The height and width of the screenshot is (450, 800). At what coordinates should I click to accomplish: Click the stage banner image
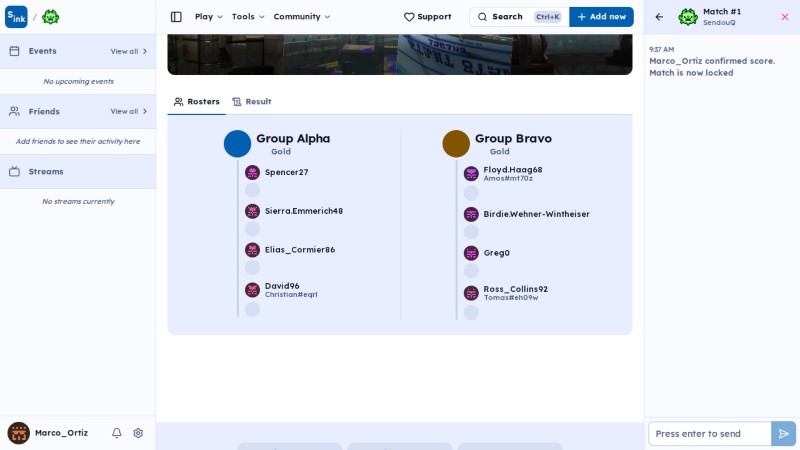pos(399,55)
